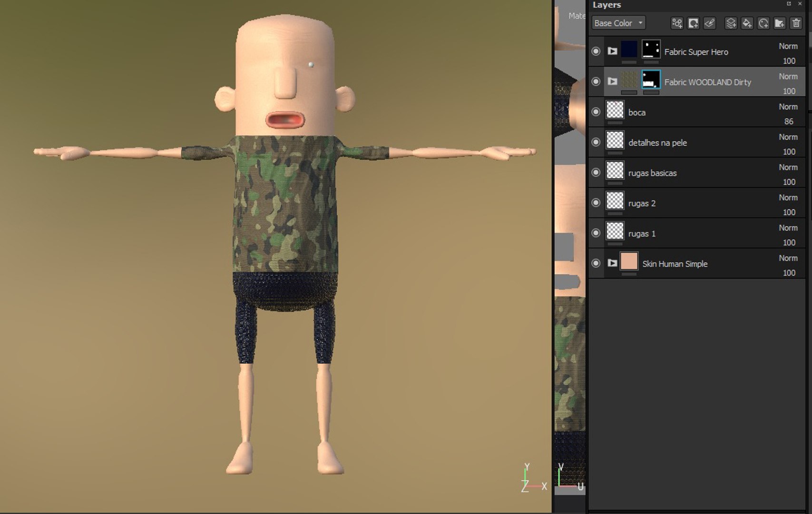The width and height of the screenshot is (812, 514).
Task: Select the rugas 2 layer thumbnail
Action: (x=615, y=201)
